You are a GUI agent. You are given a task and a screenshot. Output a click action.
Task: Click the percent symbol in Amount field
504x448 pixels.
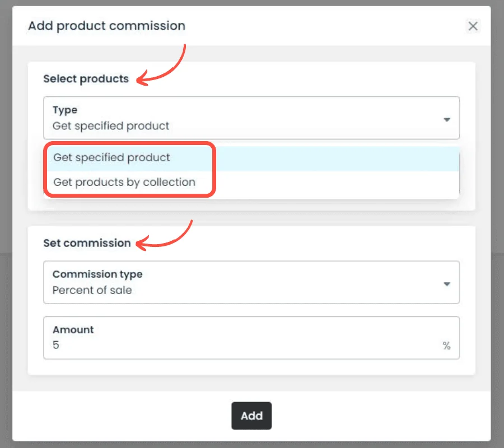446,346
